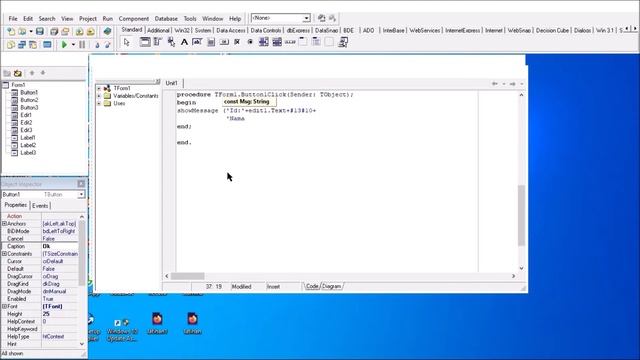Click the Open file toolbar icon
Image resolution: width=640 pixels, height=360 pixels.
(22, 31)
